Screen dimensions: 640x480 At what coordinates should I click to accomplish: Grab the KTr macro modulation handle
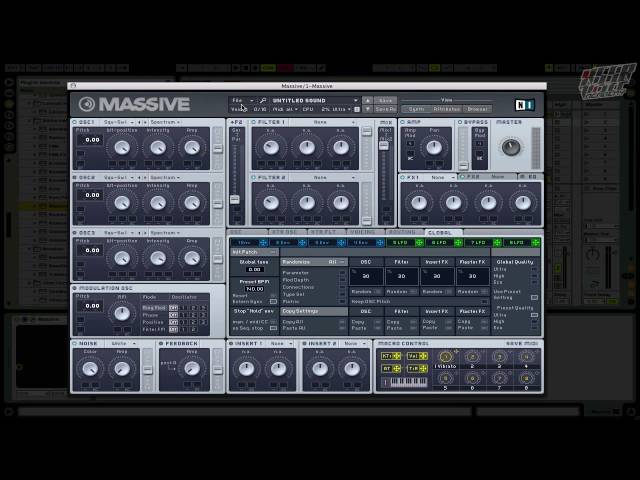(x=396, y=356)
